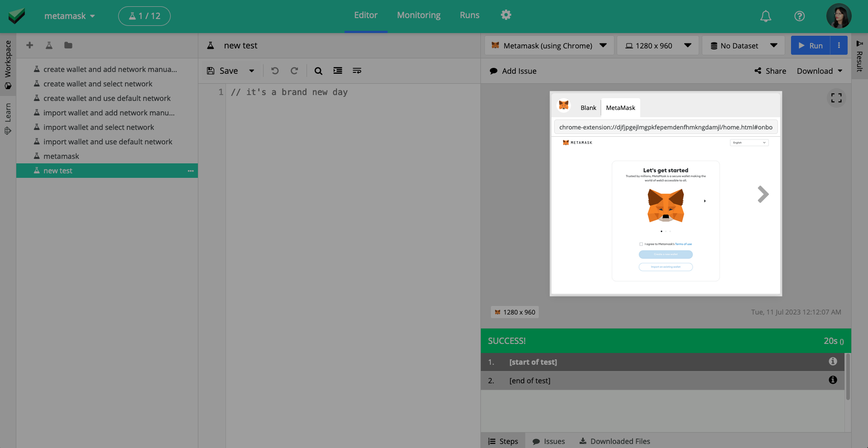The width and height of the screenshot is (868, 448).
Task: Open test 'import wallet and add network manu...'
Action: pos(107,113)
